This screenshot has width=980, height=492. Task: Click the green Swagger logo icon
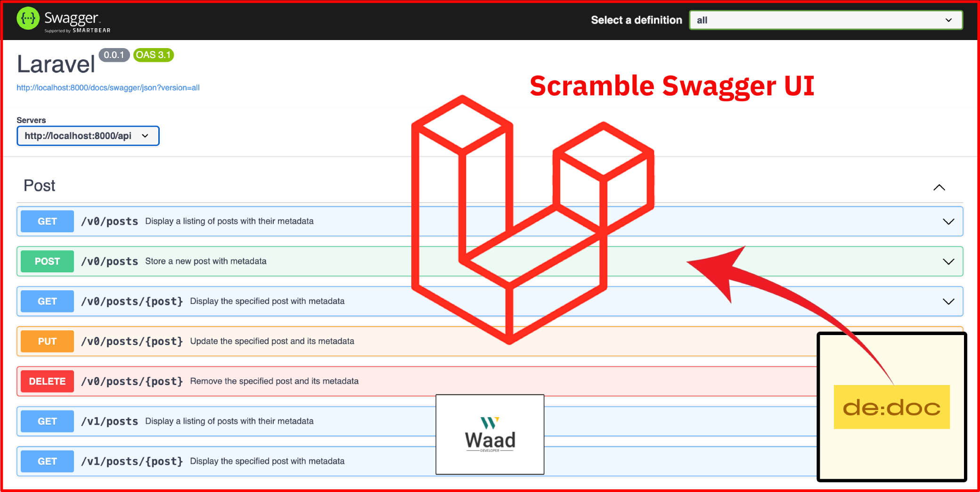click(28, 19)
